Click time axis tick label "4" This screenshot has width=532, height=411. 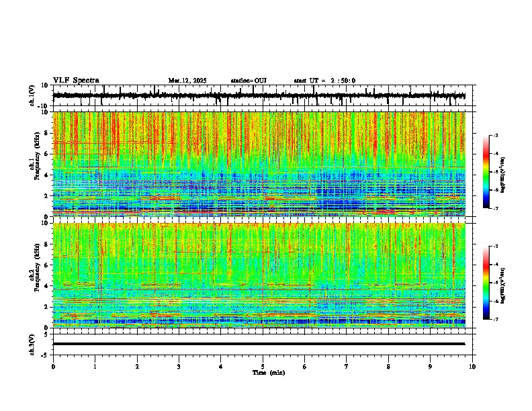tap(220, 367)
